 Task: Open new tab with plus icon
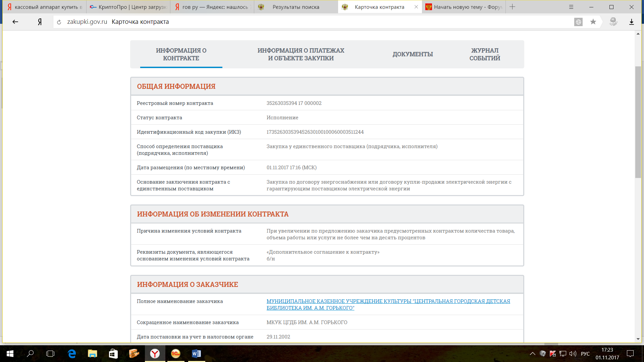point(512,7)
